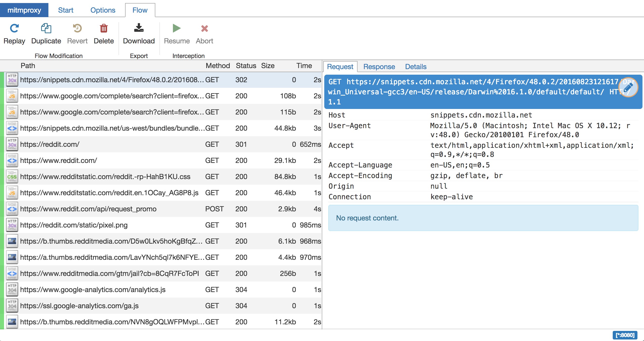This screenshot has width=644, height=341.
Task: Click the Resume interception icon
Action: point(177,29)
